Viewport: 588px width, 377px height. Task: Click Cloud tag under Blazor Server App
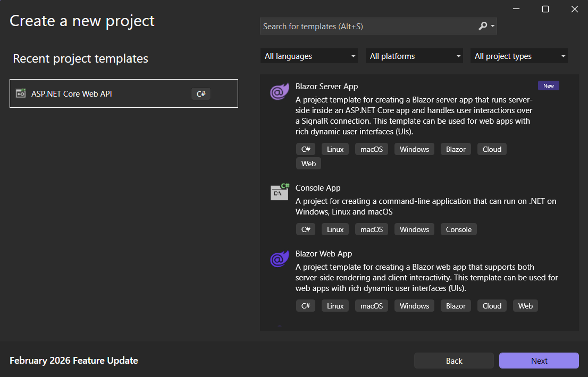pyautogui.click(x=492, y=149)
